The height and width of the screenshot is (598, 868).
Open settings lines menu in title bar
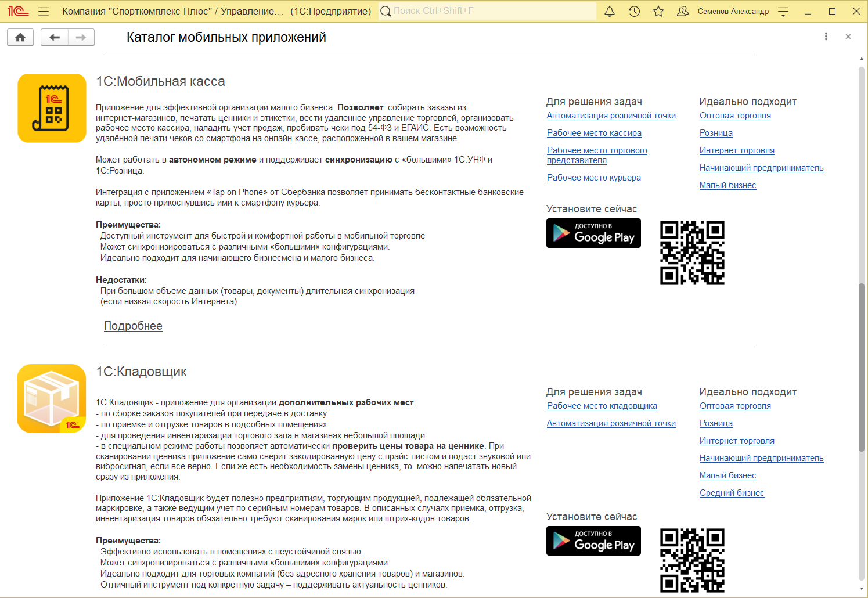coord(783,11)
